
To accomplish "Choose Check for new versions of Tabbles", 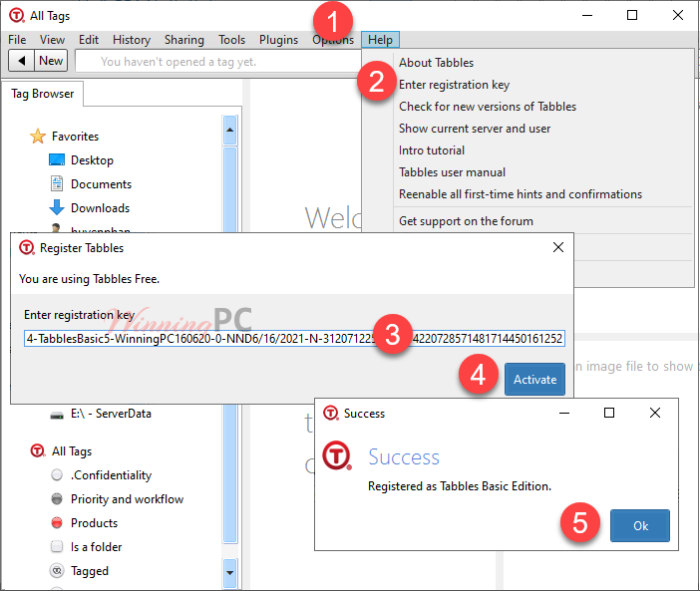I will click(x=488, y=107).
